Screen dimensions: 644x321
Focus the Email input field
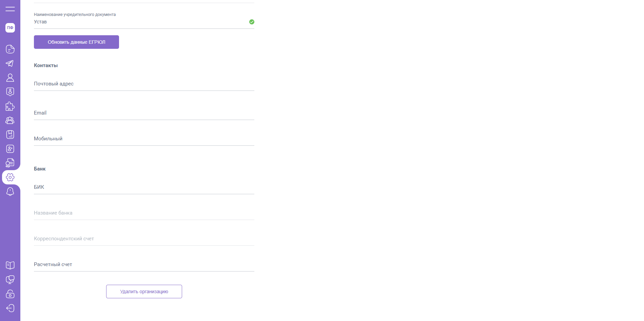[144, 113]
